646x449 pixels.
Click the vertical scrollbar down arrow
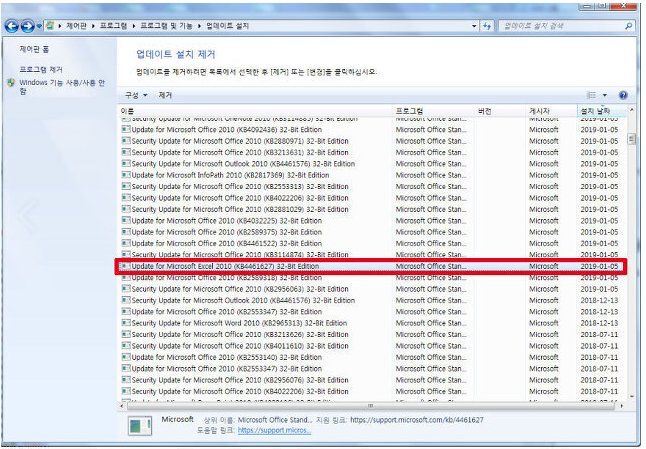pos(632,397)
